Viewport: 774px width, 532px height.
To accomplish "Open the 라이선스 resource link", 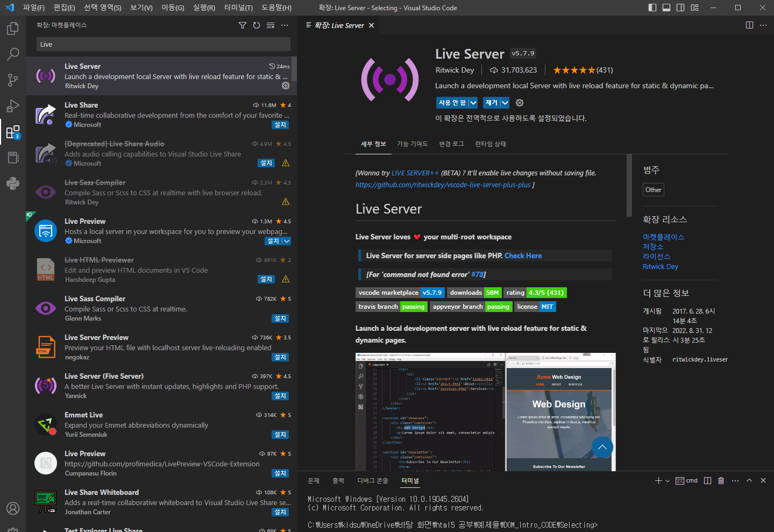I will click(x=656, y=257).
